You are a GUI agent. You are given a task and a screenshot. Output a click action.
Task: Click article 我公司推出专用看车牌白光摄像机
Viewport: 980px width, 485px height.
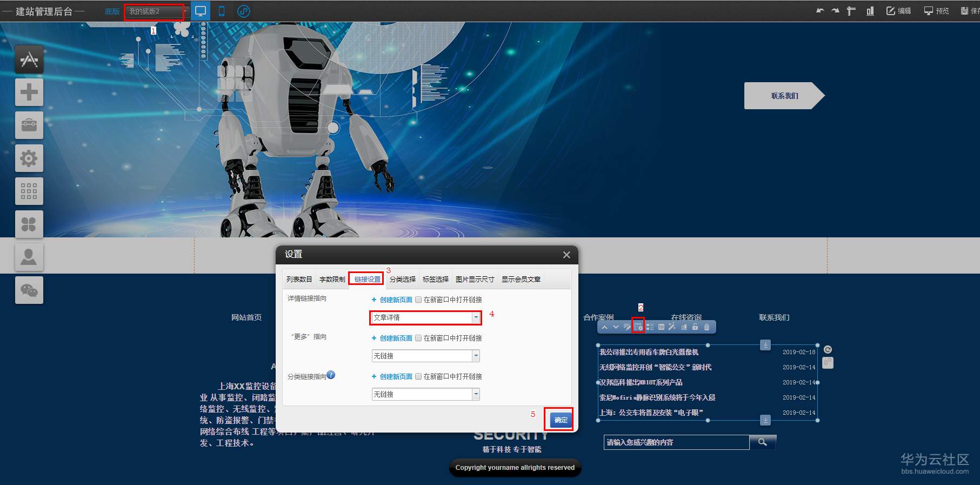tap(649, 352)
